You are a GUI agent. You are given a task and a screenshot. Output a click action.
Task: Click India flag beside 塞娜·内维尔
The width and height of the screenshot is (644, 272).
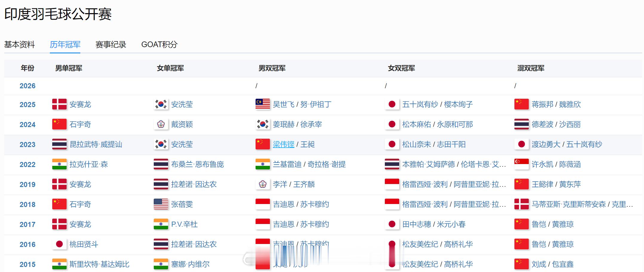161,264
